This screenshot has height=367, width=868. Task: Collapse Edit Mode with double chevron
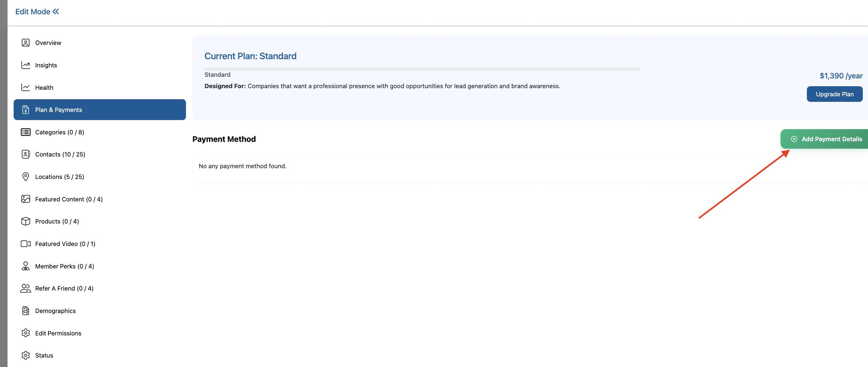click(56, 12)
